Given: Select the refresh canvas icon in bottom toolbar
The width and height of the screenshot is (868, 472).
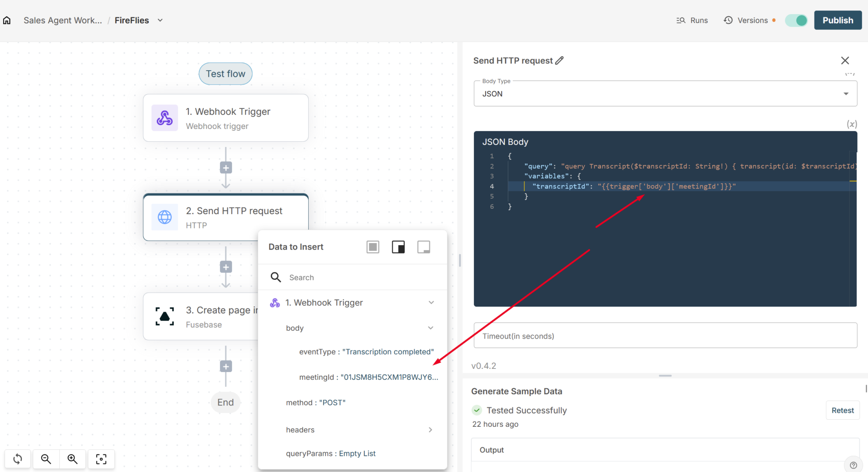Looking at the screenshot, I should click(18, 459).
